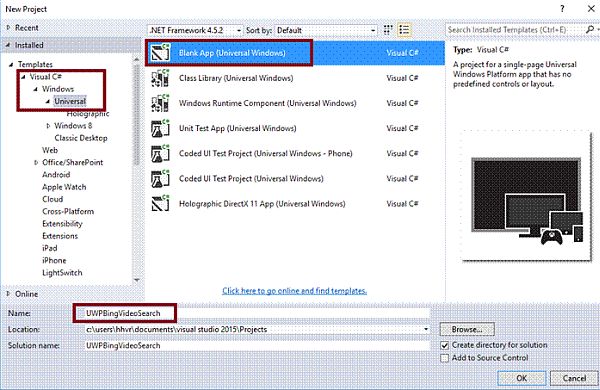Screen dimensions: 600x390
Task: Click the Solution name input field
Action: [257, 346]
